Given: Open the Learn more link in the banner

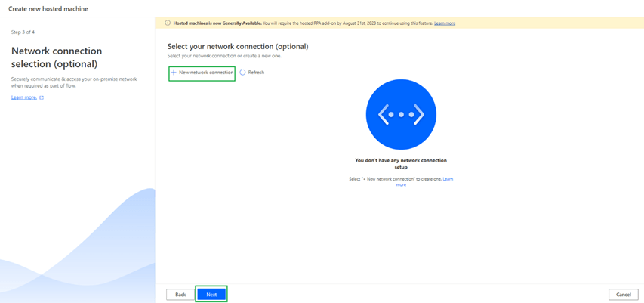Looking at the screenshot, I should coord(445,23).
